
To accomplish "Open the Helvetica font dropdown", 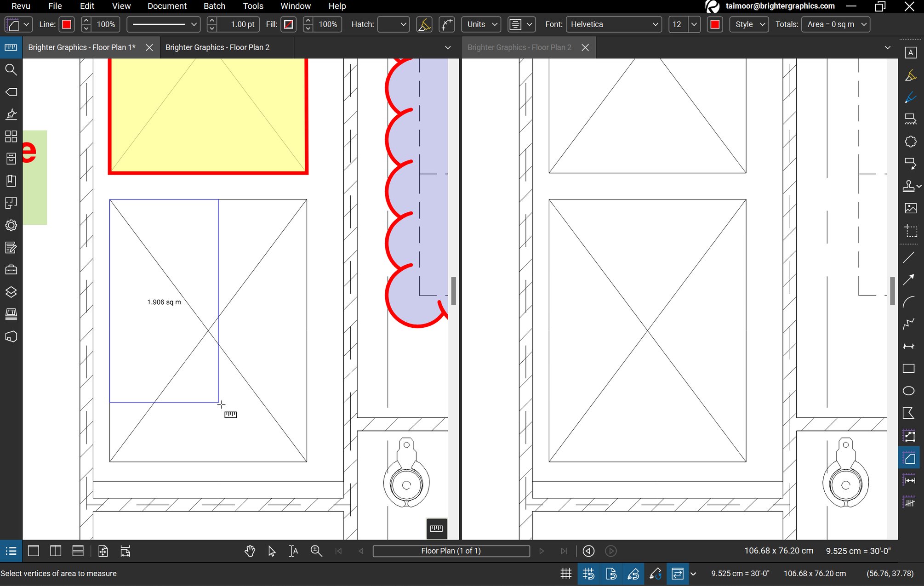I will pyautogui.click(x=614, y=24).
